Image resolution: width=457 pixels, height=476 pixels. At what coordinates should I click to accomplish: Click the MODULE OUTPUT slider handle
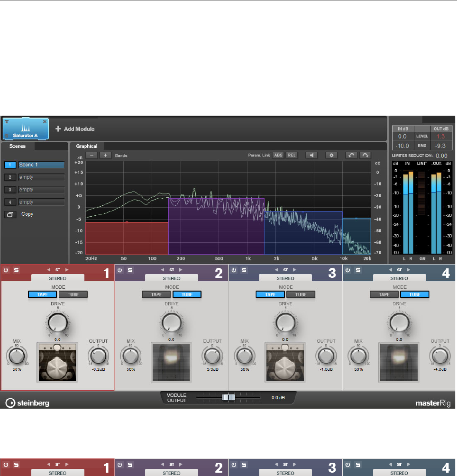coord(228,397)
